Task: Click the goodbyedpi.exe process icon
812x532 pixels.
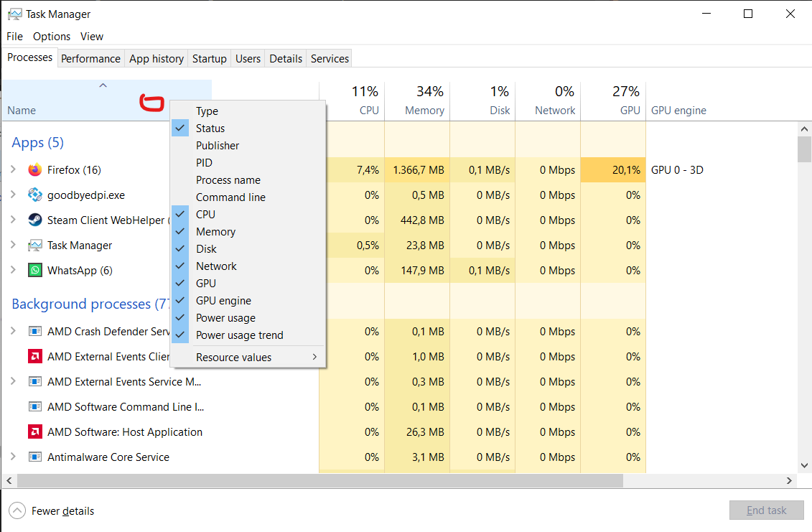Action: point(35,195)
